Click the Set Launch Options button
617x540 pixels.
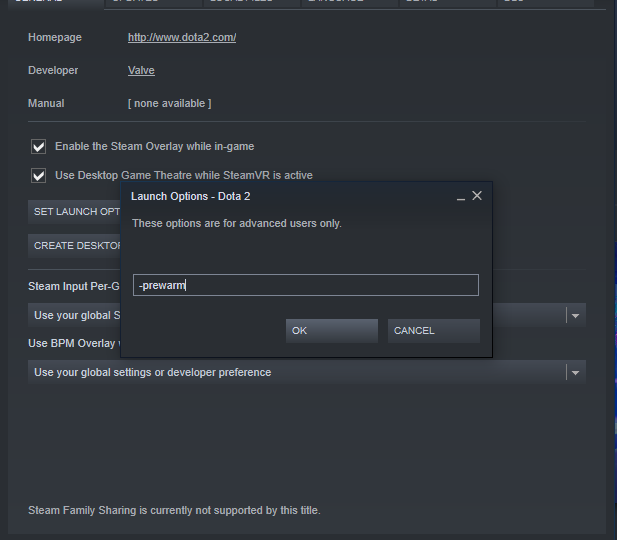(x=76, y=212)
